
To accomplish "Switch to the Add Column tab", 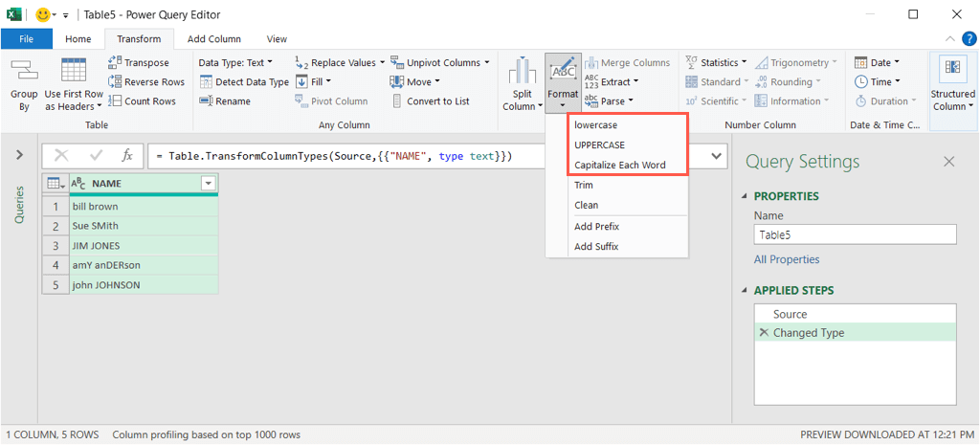I will coord(214,38).
